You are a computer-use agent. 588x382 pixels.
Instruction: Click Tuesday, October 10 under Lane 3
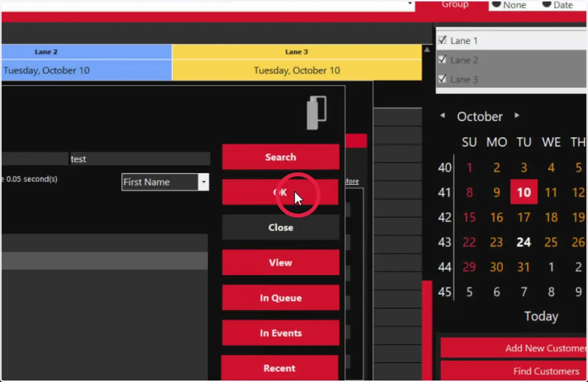point(297,70)
